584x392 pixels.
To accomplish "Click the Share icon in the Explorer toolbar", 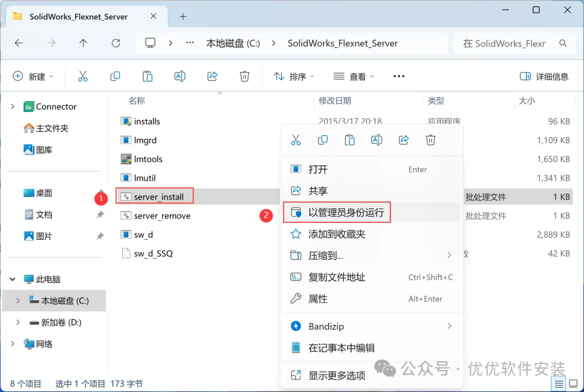I will coord(213,76).
